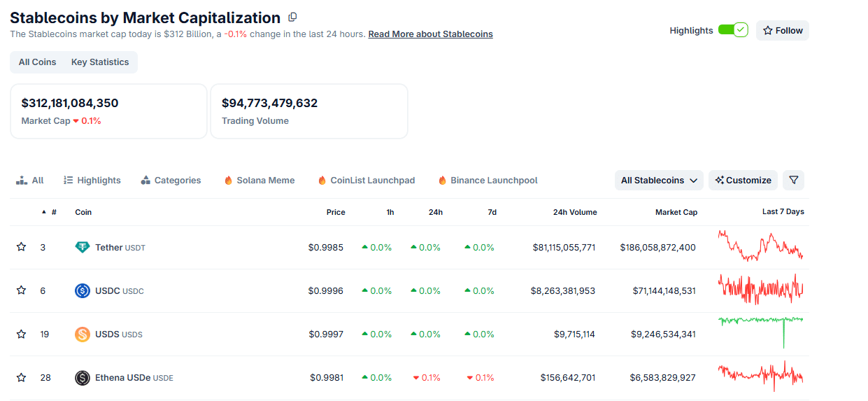This screenshot has width=868, height=401.
Task: Copy the page title using copy icon
Action: pos(292,17)
